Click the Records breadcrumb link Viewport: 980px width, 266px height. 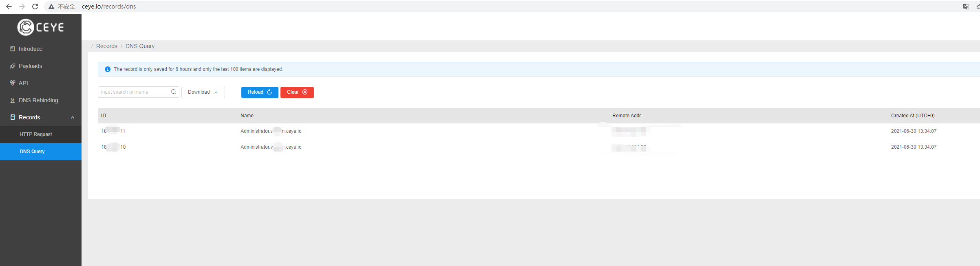pos(107,46)
